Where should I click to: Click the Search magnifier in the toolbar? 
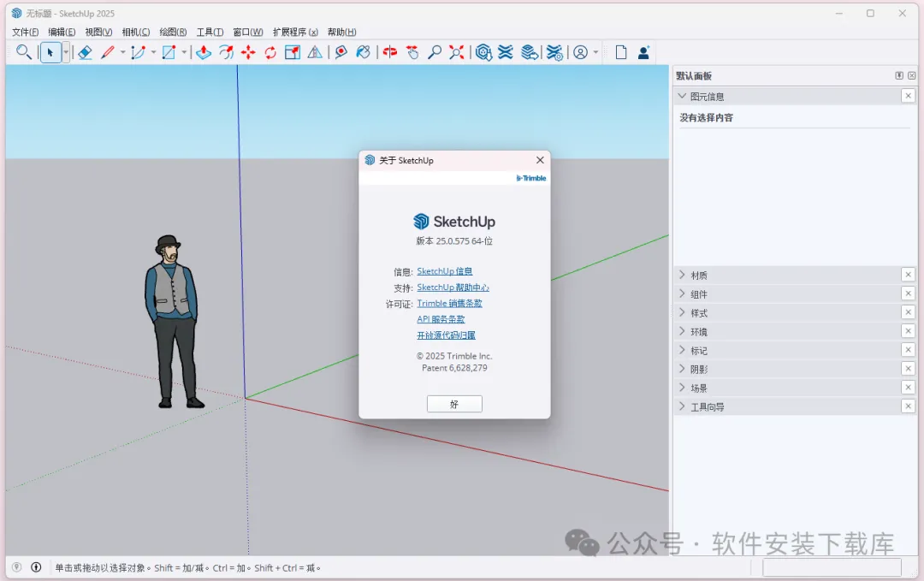[24, 52]
